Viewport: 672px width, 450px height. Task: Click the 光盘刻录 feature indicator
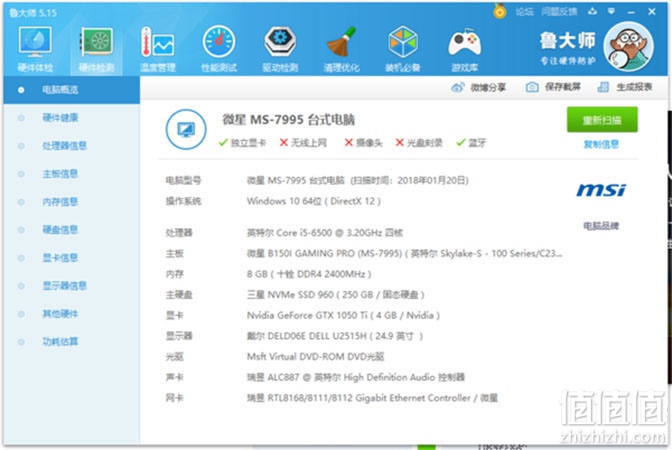point(419,143)
